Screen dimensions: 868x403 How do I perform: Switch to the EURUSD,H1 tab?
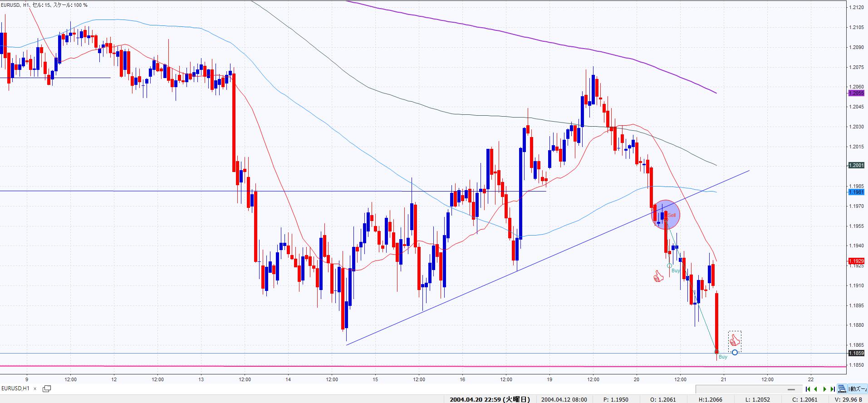pyautogui.click(x=16, y=388)
